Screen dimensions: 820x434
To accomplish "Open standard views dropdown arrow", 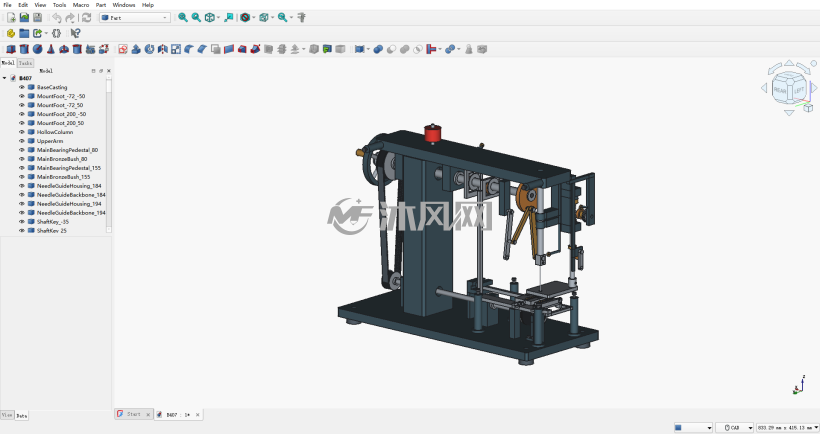I will click(x=219, y=17).
